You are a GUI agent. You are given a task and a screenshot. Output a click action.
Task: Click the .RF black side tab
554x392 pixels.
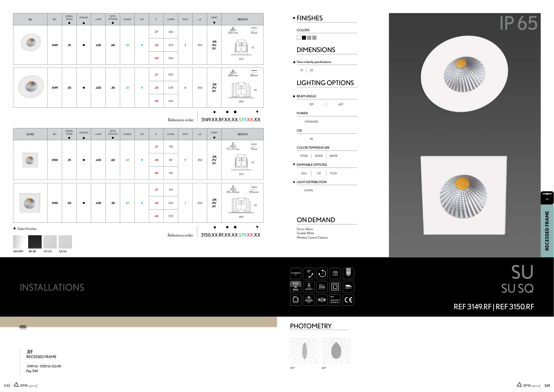547,198
